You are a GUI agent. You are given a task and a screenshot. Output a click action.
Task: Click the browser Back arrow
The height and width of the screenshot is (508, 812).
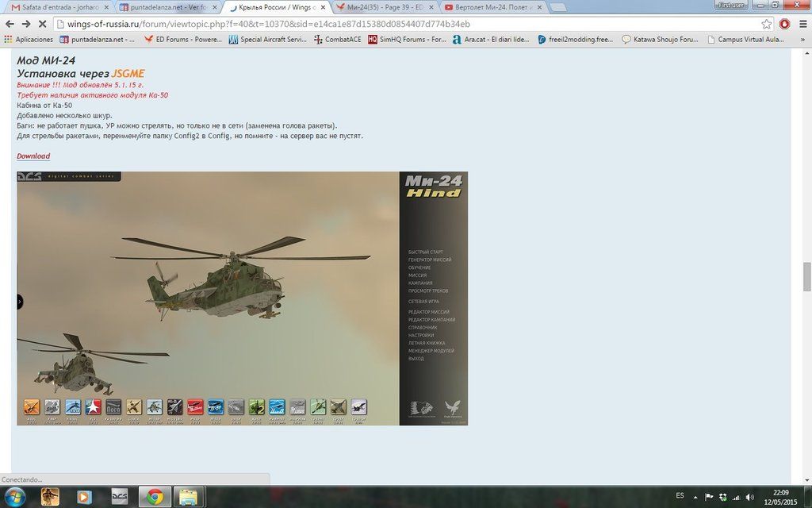point(10,24)
